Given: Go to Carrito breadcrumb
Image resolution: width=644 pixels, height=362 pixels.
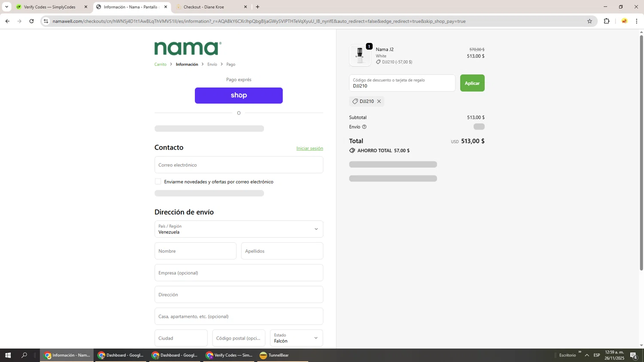Looking at the screenshot, I should [161, 64].
